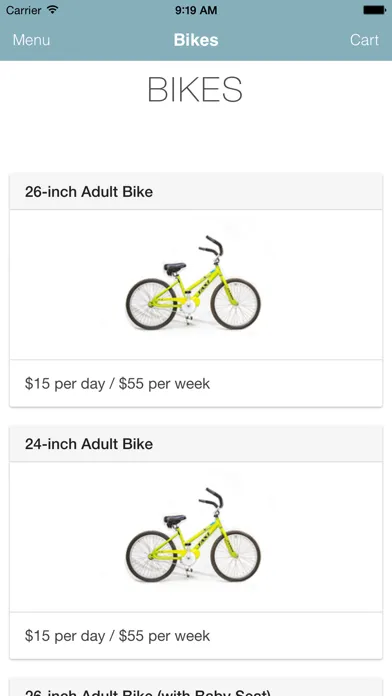This screenshot has height=696, width=392.
Task: Tap the battery indicator icon
Action: pos(375,10)
